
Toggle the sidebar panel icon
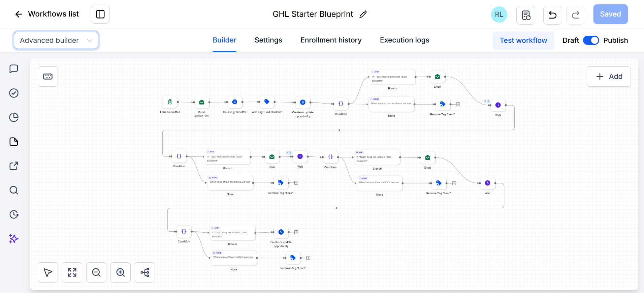point(100,14)
